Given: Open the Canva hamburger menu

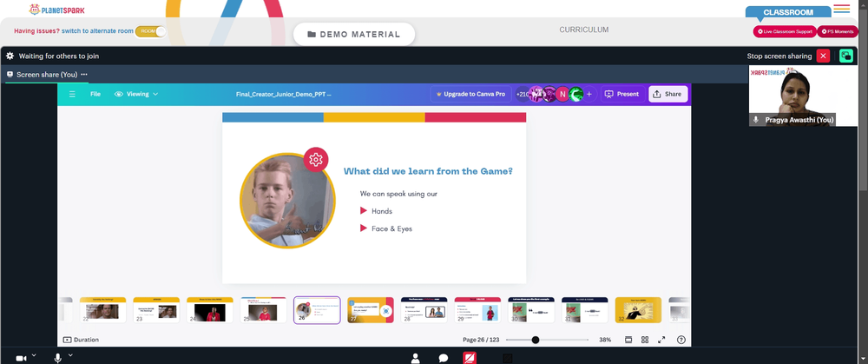Looking at the screenshot, I should pyautogui.click(x=72, y=94).
